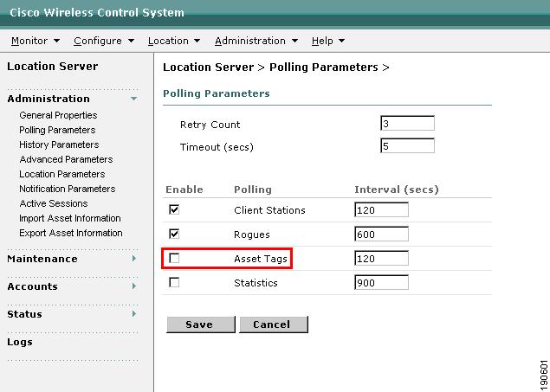550x392 pixels.
Task: Open Export Asset Information link
Action: [x=71, y=233]
